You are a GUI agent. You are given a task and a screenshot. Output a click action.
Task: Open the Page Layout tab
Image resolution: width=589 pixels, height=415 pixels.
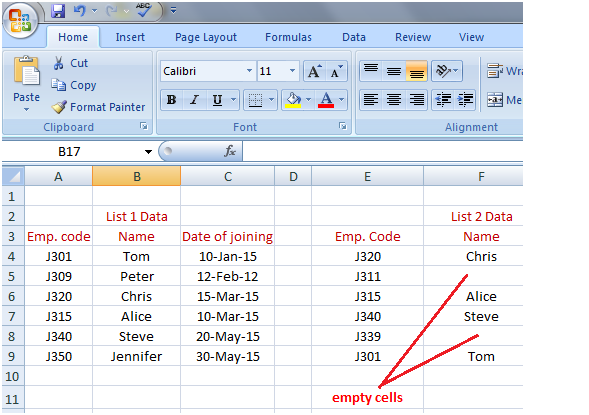(x=206, y=37)
